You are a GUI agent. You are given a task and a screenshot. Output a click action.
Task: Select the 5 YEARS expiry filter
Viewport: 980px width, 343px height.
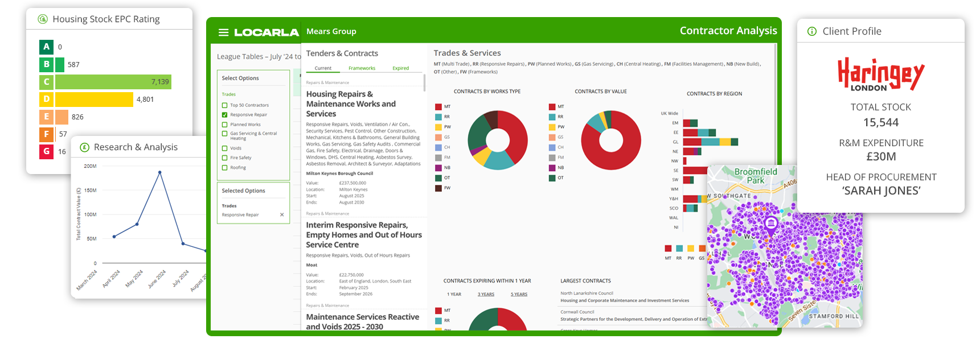point(519,295)
